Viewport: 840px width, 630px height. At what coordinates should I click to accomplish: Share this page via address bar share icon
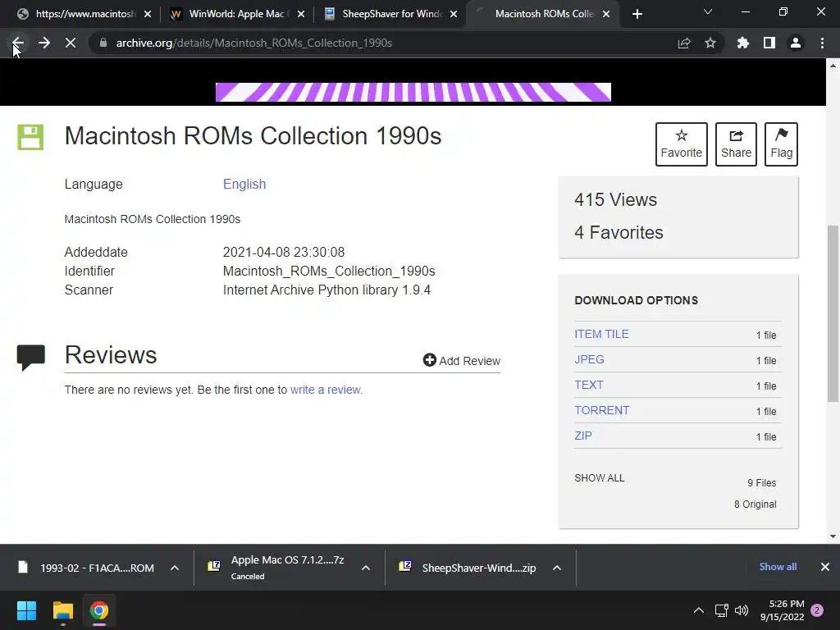[684, 43]
